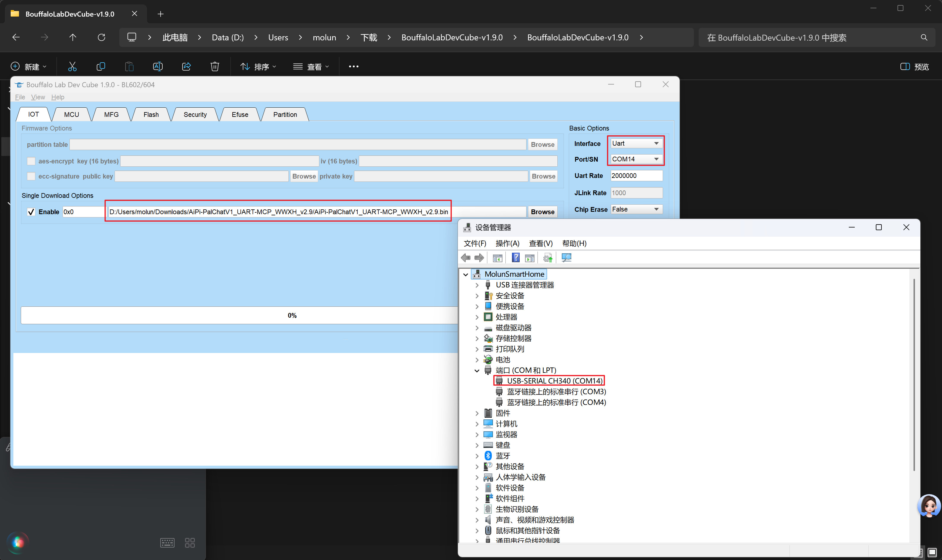942x560 pixels.
Task: Switch to the Security tab
Action: pos(195,114)
